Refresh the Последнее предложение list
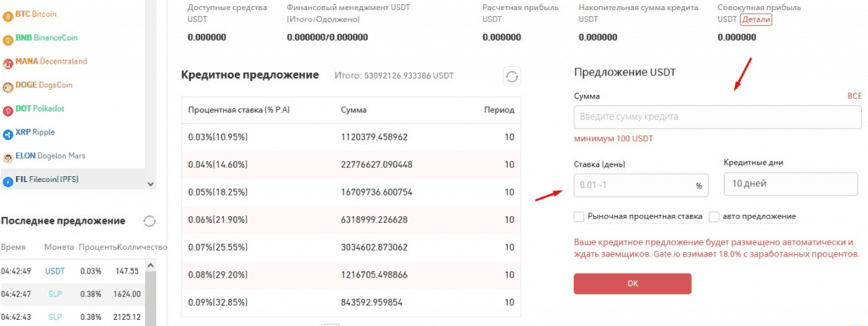The image size is (868, 326). [x=149, y=221]
